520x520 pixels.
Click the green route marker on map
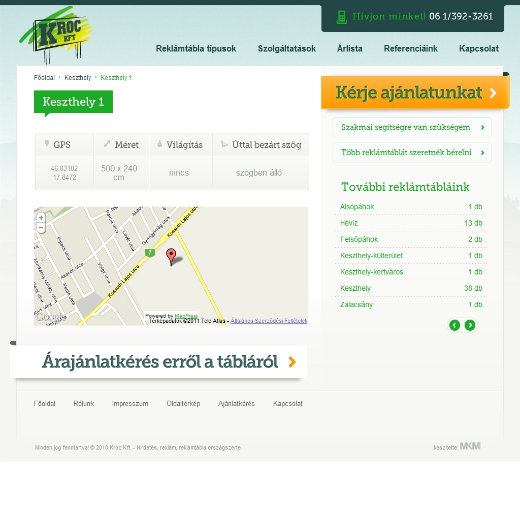150,253
